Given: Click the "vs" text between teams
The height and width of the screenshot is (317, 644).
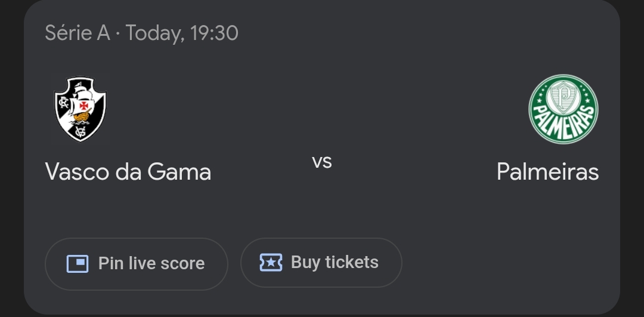Looking at the screenshot, I should (x=322, y=162).
